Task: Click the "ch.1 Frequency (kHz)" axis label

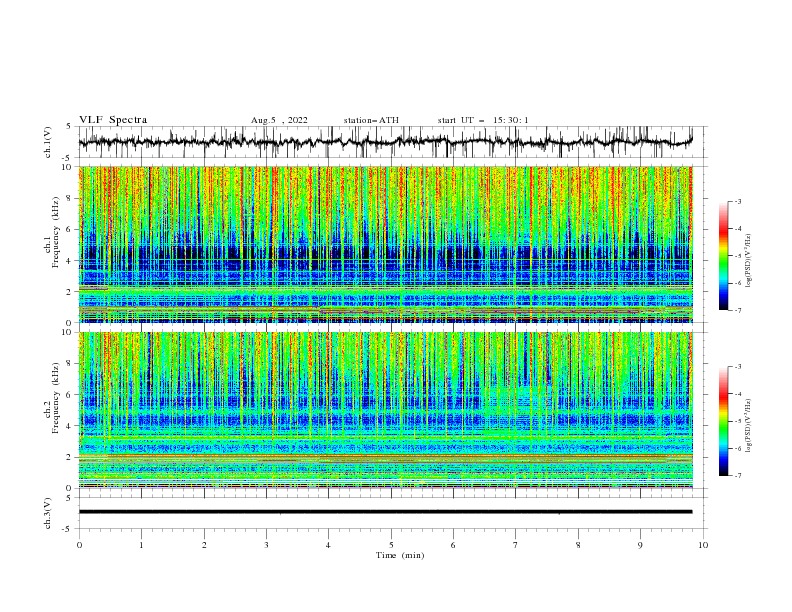Action: point(52,230)
